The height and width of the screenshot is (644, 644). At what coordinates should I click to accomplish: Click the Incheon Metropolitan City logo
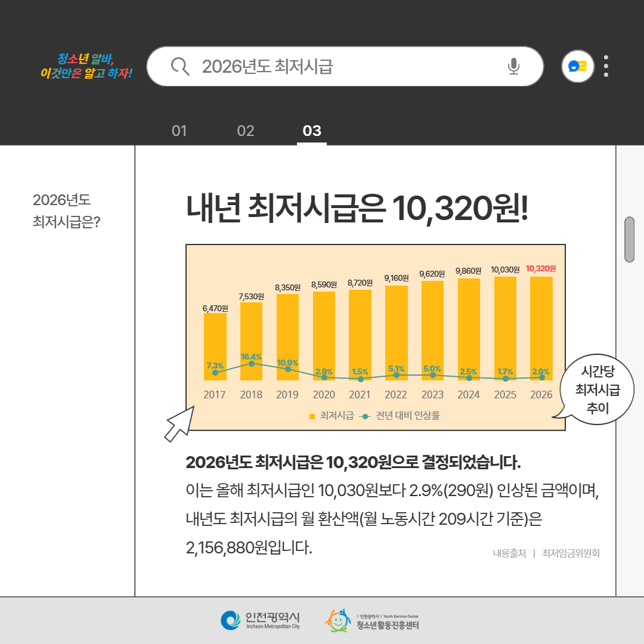pos(260,620)
